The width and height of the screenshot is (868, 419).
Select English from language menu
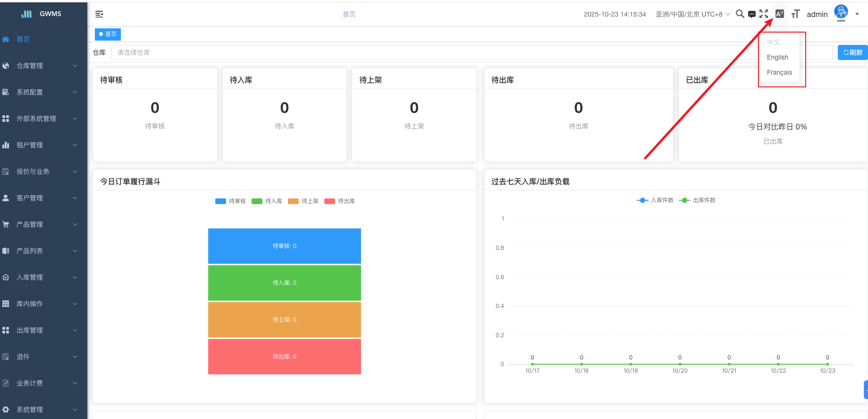pyautogui.click(x=777, y=57)
